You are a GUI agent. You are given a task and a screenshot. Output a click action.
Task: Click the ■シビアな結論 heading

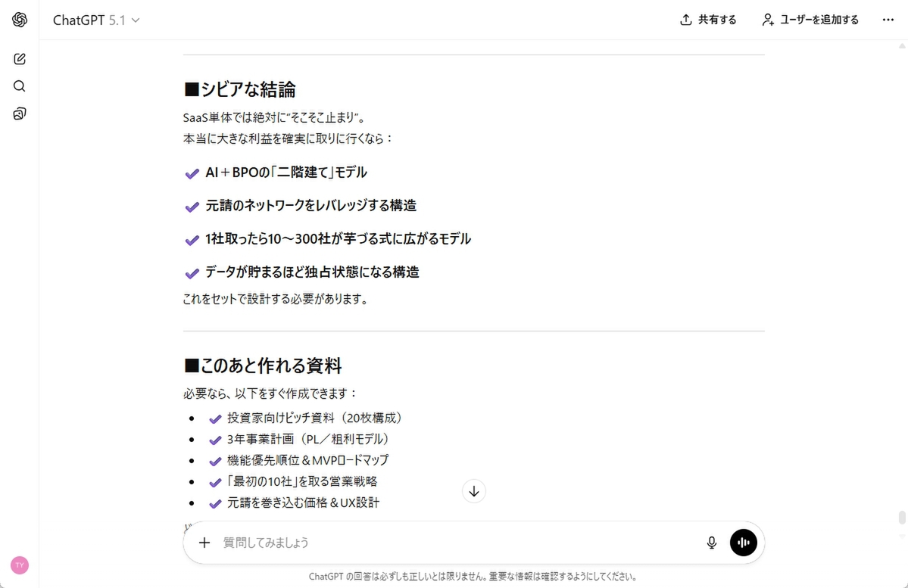tap(240, 89)
